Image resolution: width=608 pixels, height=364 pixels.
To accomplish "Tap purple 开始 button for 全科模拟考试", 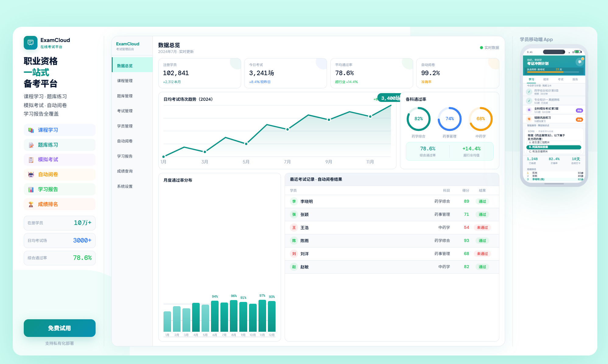I will point(579,110).
